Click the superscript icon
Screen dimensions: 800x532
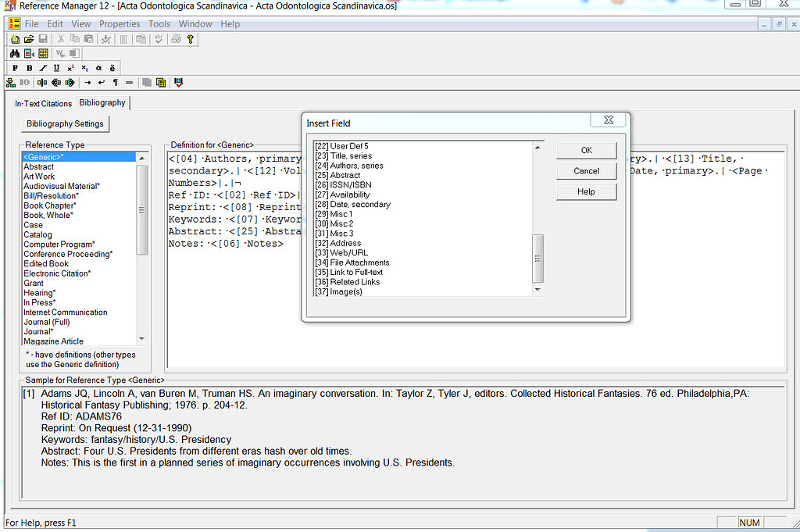pos(70,68)
